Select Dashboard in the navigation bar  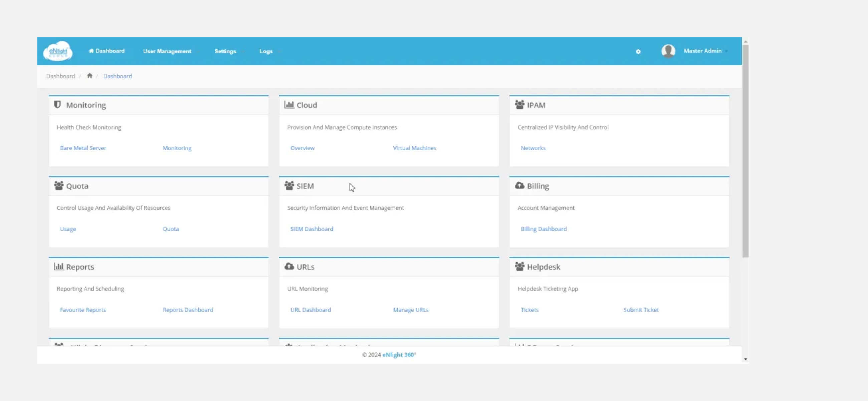[x=106, y=51]
